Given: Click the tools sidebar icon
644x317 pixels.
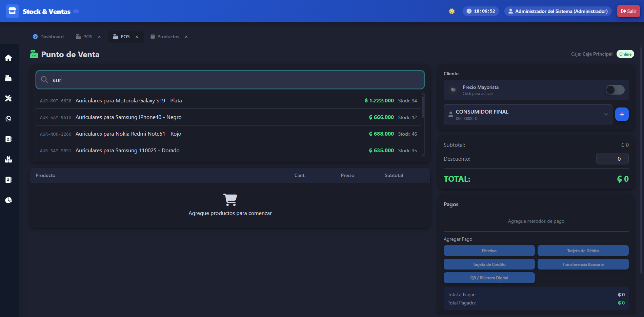Looking at the screenshot, I should click(8, 98).
